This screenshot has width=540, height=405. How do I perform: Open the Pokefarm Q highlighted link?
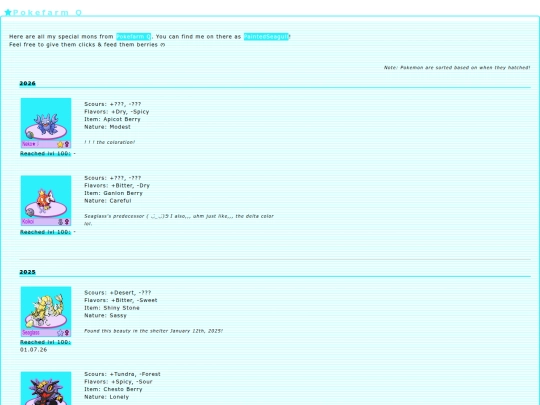click(134, 37)
